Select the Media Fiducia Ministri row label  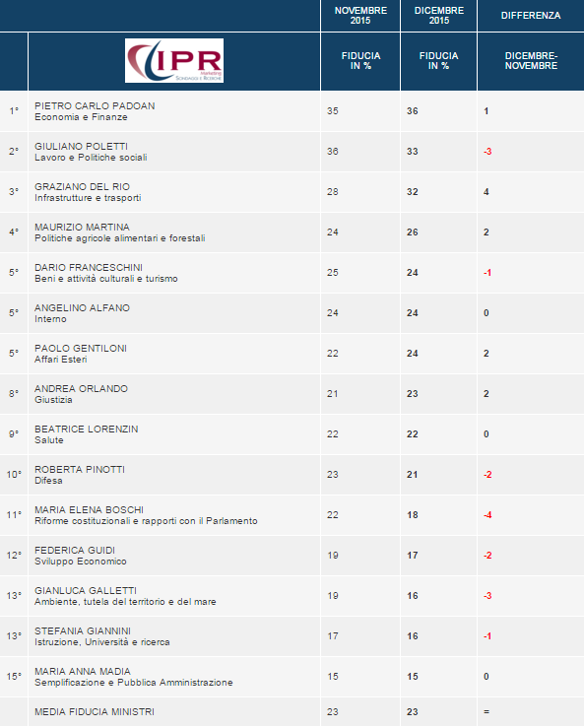95,712
